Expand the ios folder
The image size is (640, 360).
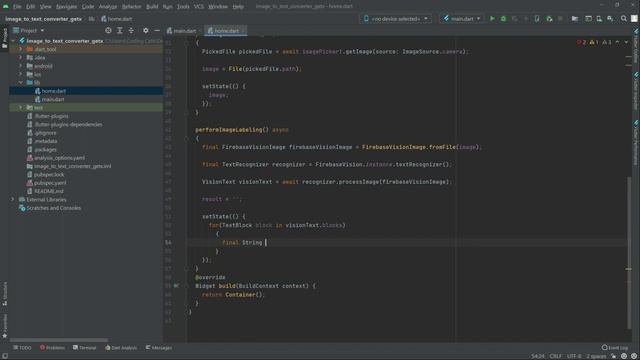click(20, 74)
